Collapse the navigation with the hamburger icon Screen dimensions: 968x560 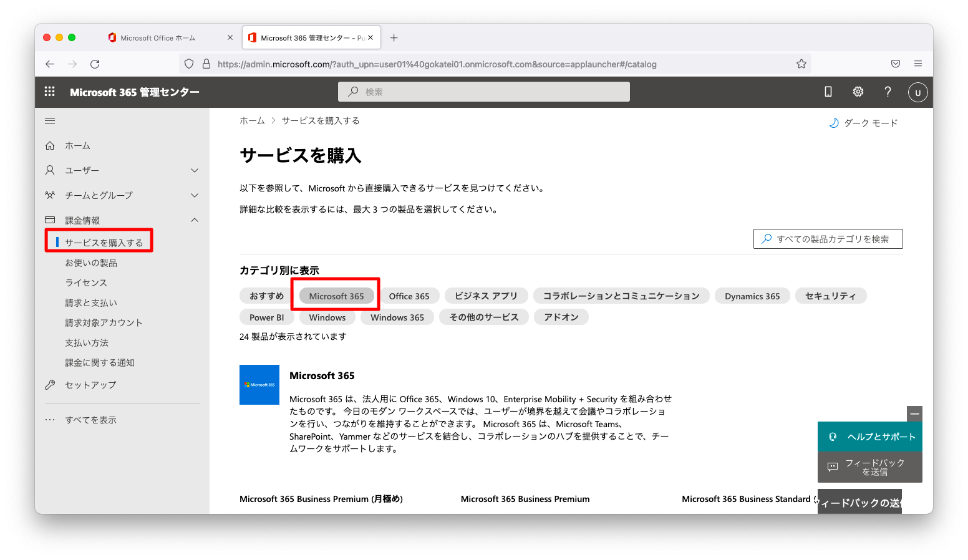pyautogui.click(x=50, y=120)
